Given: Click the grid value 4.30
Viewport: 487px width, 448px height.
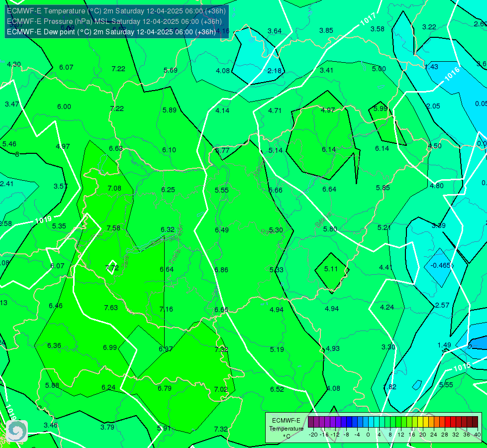Looking at the screenshot, I should [x=13, y=64].
